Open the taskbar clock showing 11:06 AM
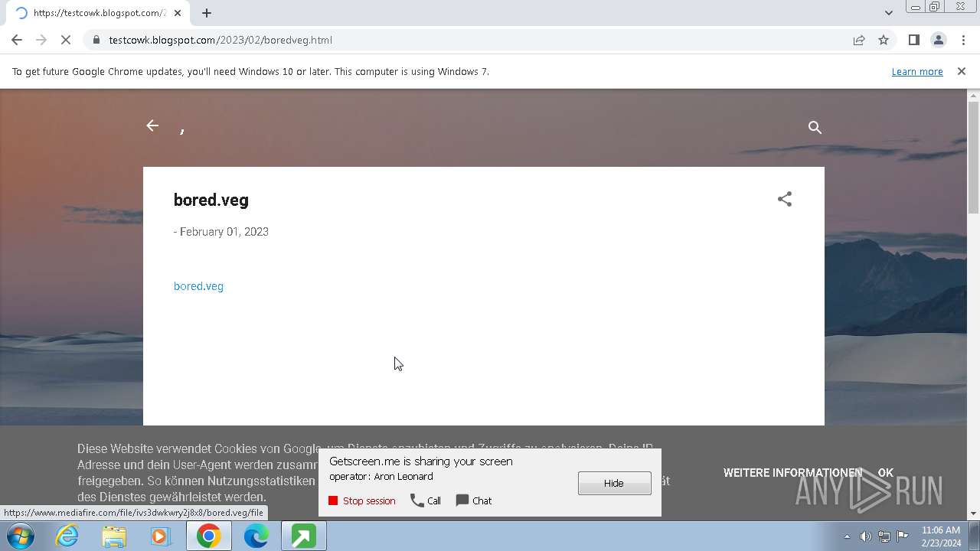Image resolution: width=980 pixels, height=551 pixels. click(941, 536)
